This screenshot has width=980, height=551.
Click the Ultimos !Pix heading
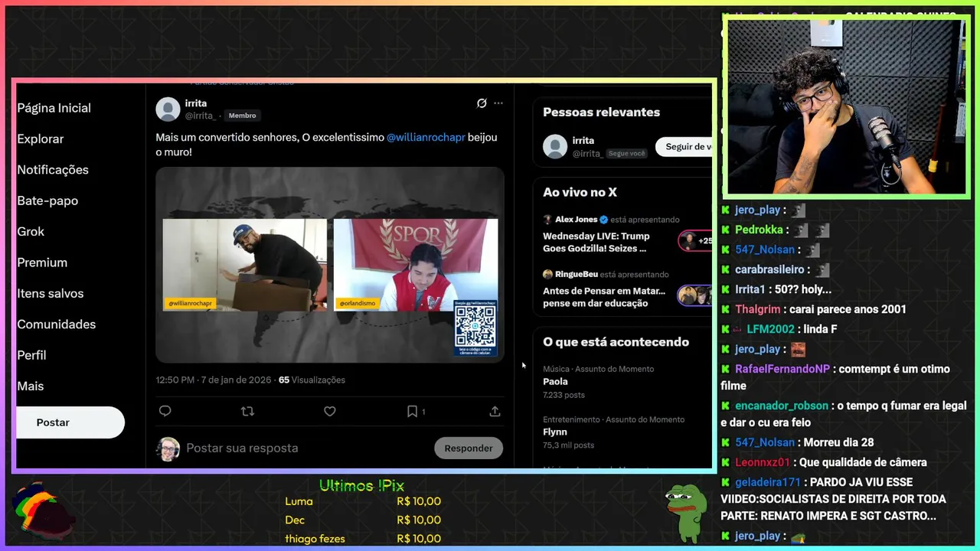361,485
